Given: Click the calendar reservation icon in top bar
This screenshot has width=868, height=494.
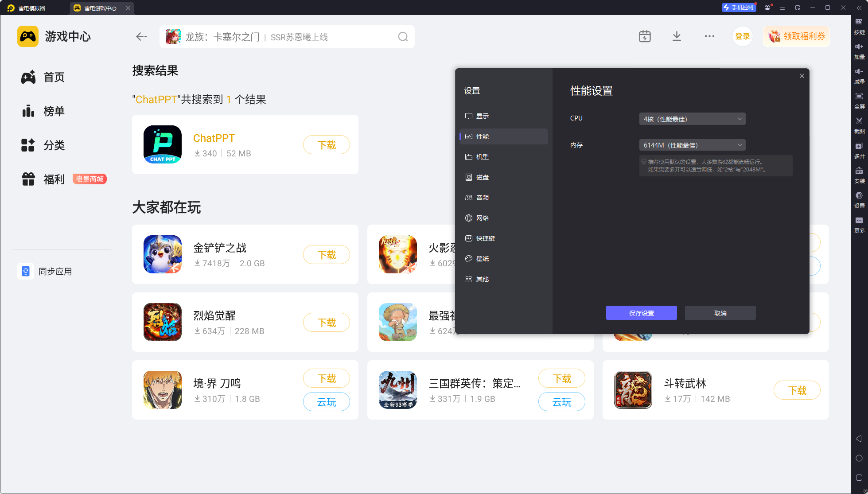Looking at the screenshot, I should pyautogui.click(x=645, y=36).
